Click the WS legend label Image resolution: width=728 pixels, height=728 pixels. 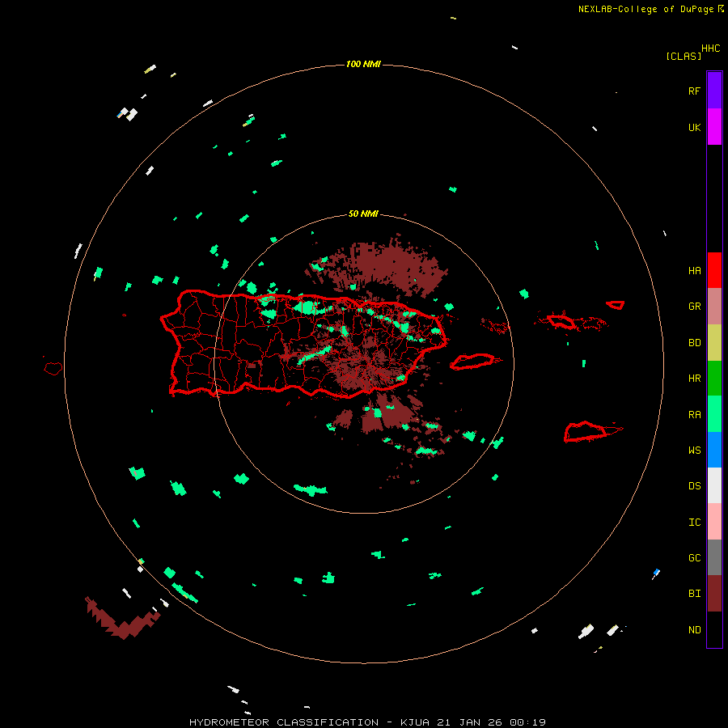point(695,450)
